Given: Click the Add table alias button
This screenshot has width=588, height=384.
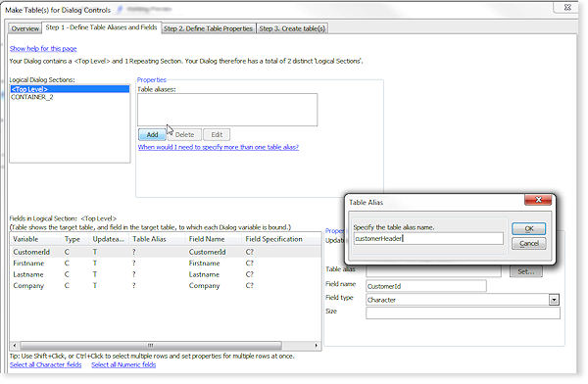Looking at the screenshot, I should [x=152, y=134].
